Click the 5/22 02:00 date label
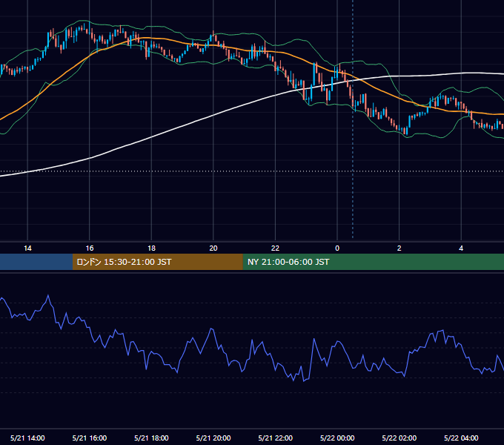The width and height of the screenshot is (504, 445). (399, 438)
